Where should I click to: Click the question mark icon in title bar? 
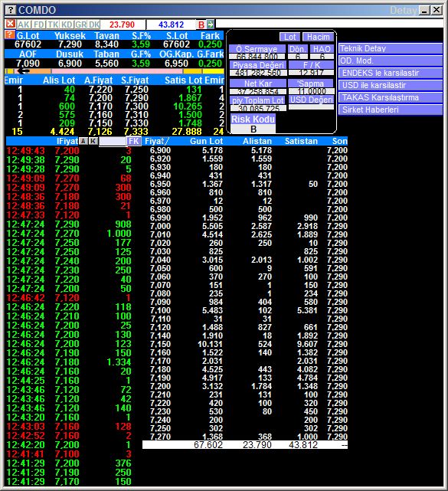pos(11,10)
